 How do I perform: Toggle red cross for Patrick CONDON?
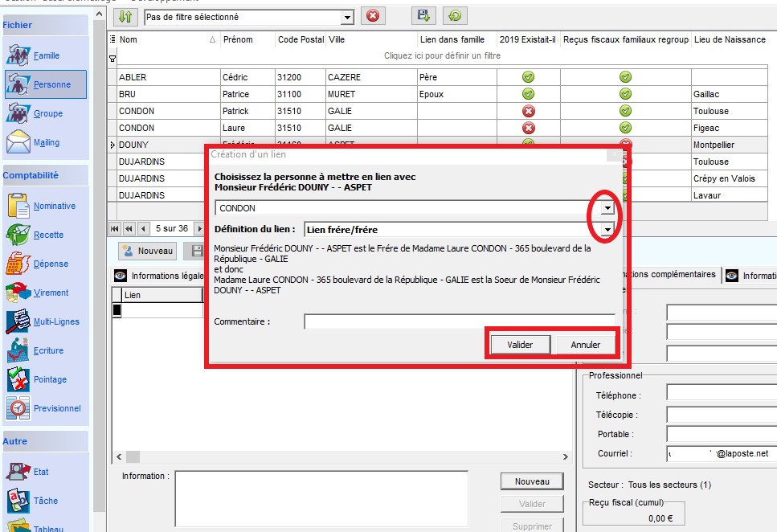point(528,111)
